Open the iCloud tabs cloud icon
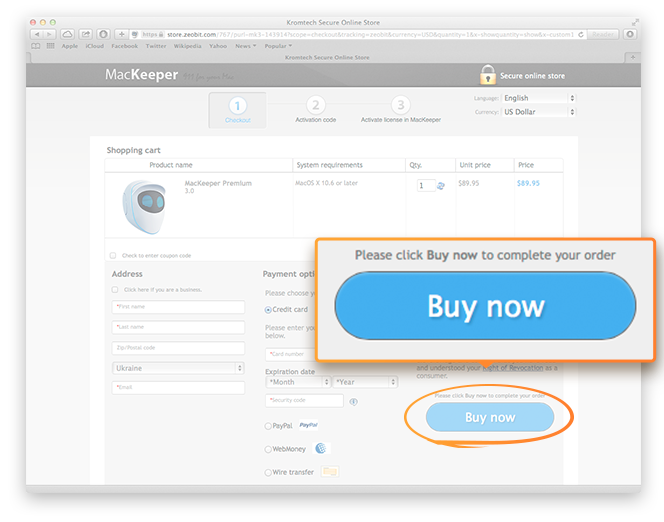 (67, 34)
